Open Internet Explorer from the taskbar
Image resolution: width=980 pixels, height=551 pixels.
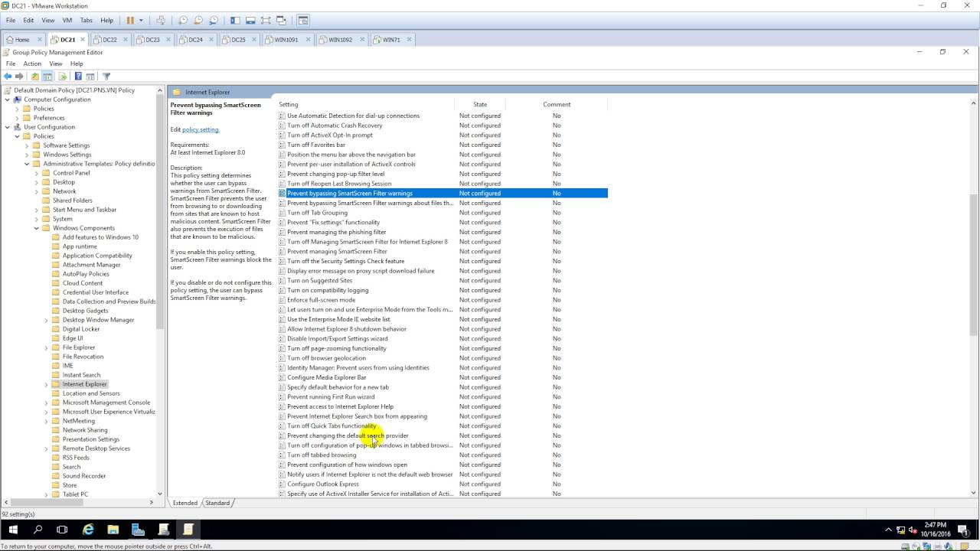click(x=88, y=530)
